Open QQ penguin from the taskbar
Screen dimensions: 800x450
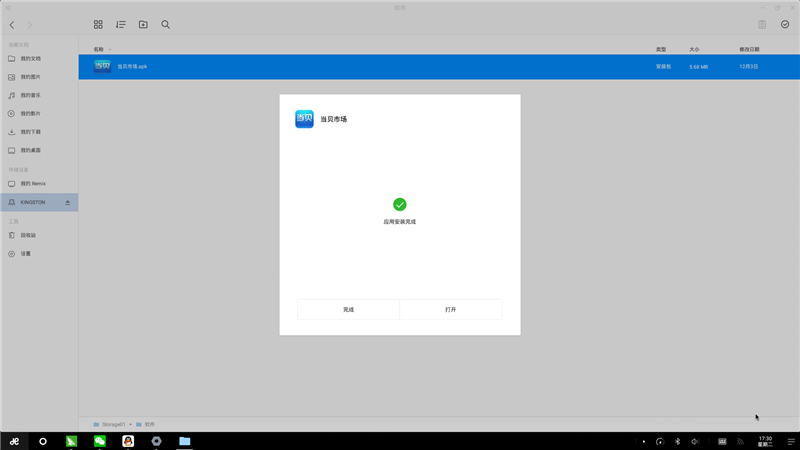click(x=128, y=441)
